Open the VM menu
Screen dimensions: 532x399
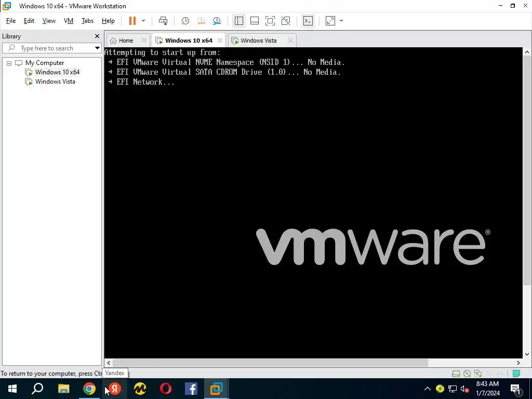69,21
